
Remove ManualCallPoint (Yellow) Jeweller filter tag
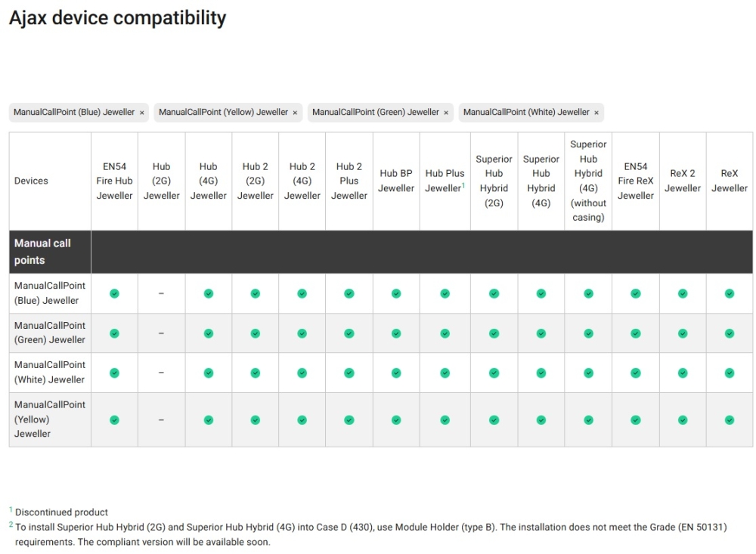(295, 113)
